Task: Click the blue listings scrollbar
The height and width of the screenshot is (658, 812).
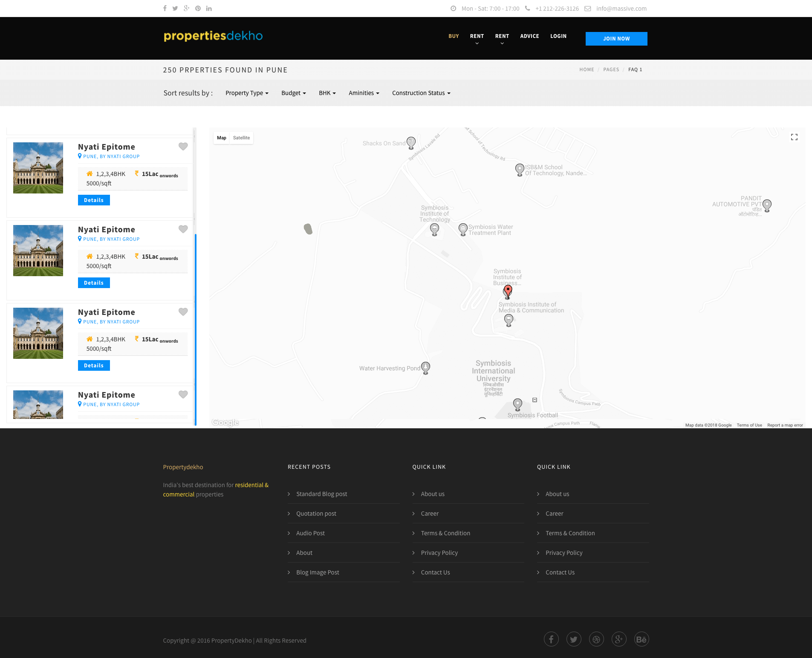Action: coord(196,328)
